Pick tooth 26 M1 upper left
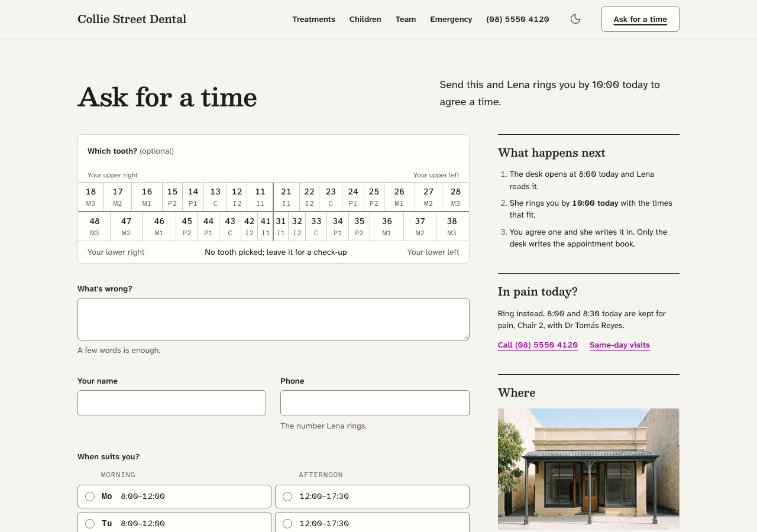Viewport: 757px width, 532px height. (x=399, y=197)
